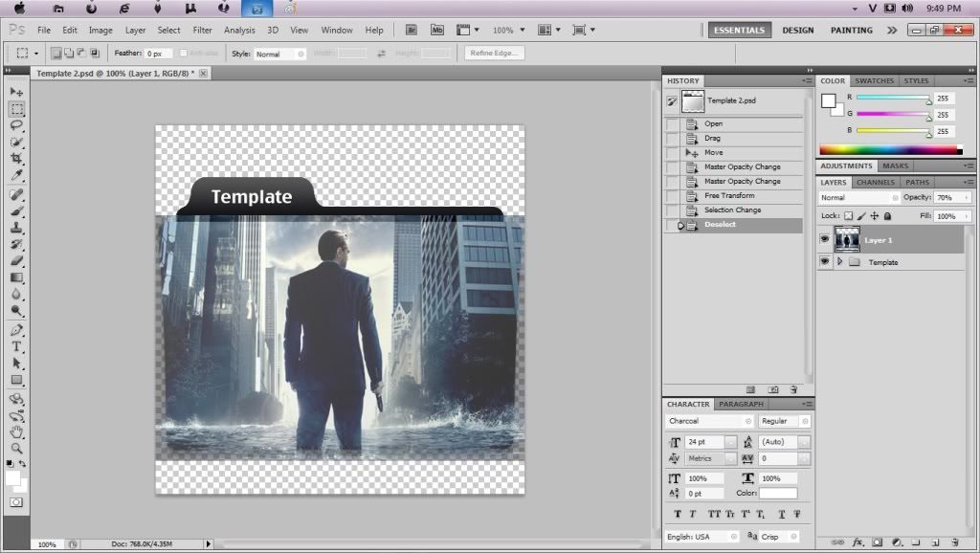Screen dimensions: 980x553
Task: Select the History Brush tool
Action: [16, 244]
